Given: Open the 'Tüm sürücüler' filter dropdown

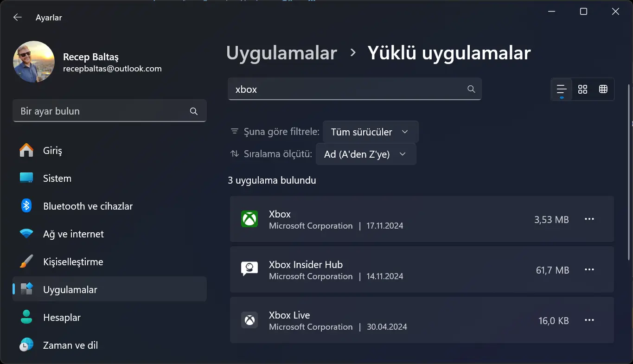Looking at the screenshot, I should tap(371, 132).
